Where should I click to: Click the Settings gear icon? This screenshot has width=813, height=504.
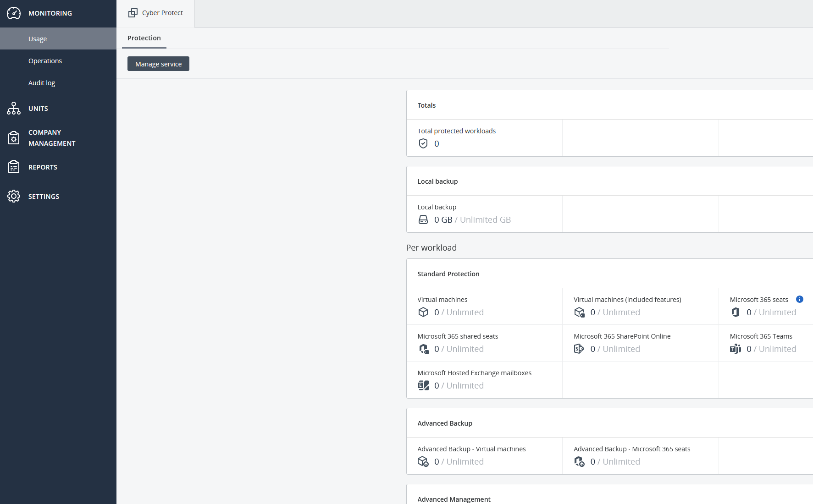click(x=14, y=196)
